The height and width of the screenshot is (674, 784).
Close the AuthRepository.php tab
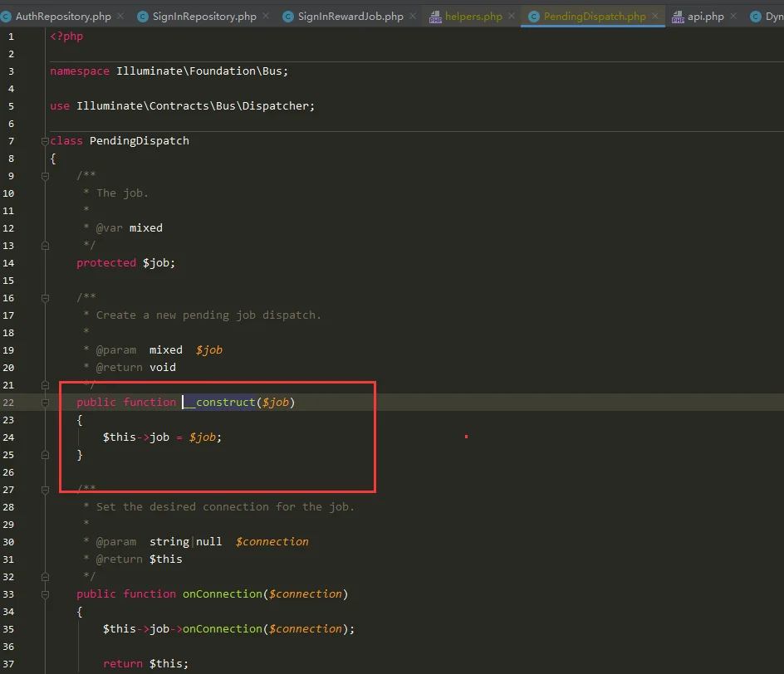click(120, 17)
